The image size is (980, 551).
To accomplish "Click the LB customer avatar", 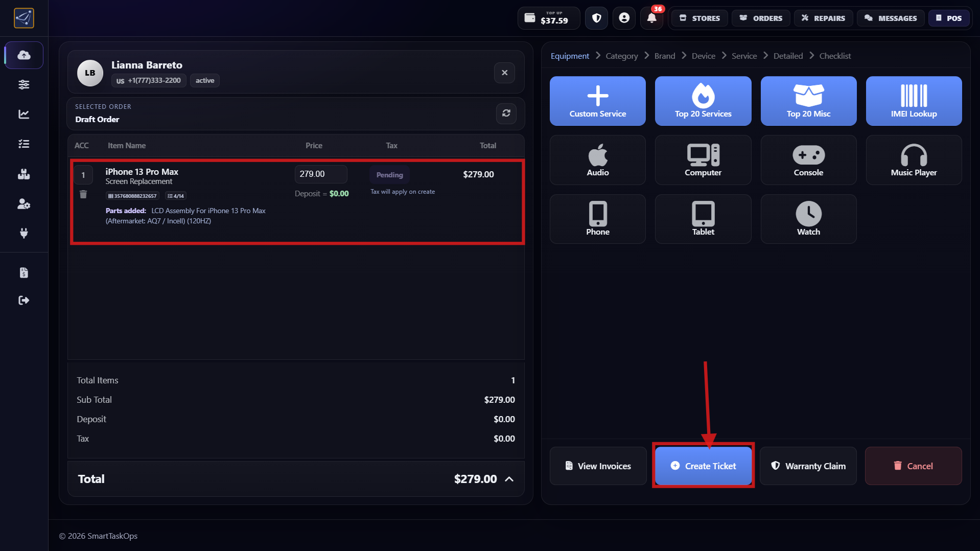I will tap(90, 73).
